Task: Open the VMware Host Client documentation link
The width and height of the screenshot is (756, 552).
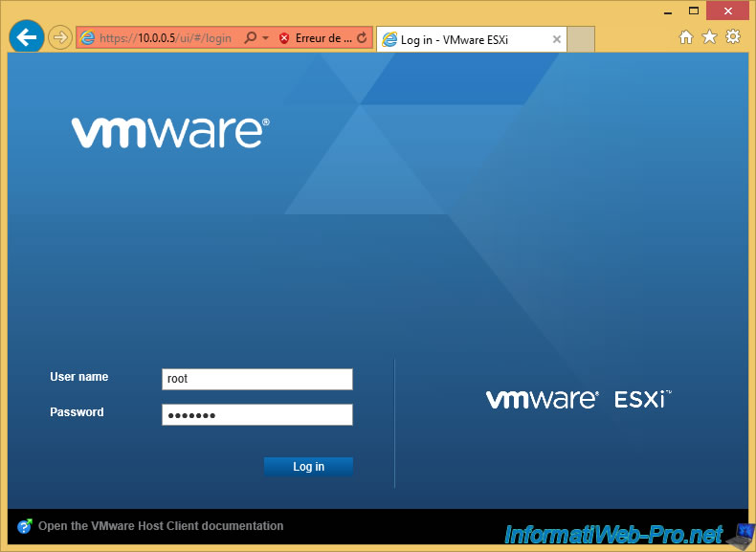Action: [x=161, y=526]
